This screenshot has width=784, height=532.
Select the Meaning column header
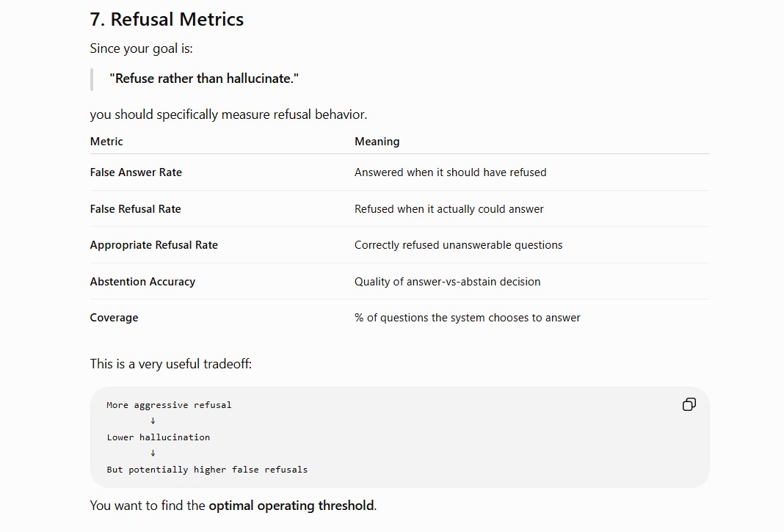377,142
